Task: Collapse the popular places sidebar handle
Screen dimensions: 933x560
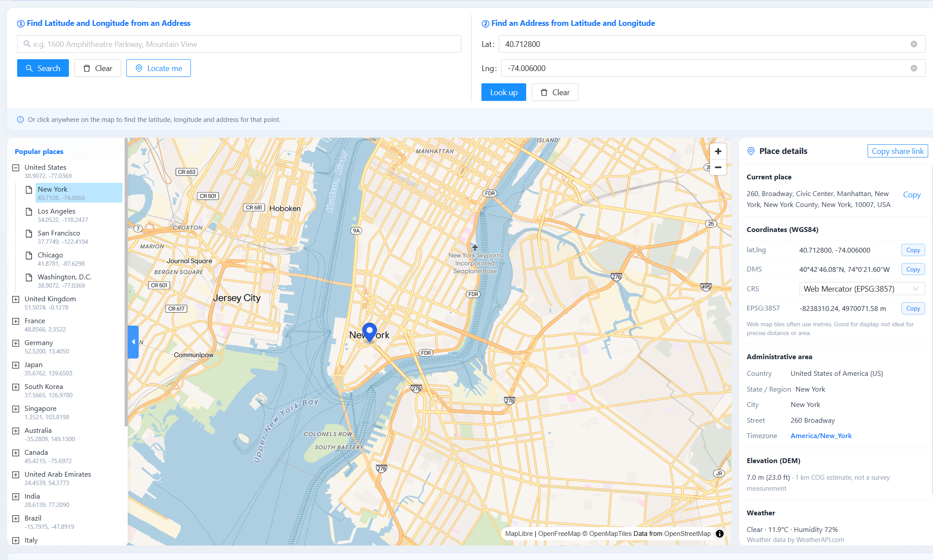Action: tap(133, 342)
